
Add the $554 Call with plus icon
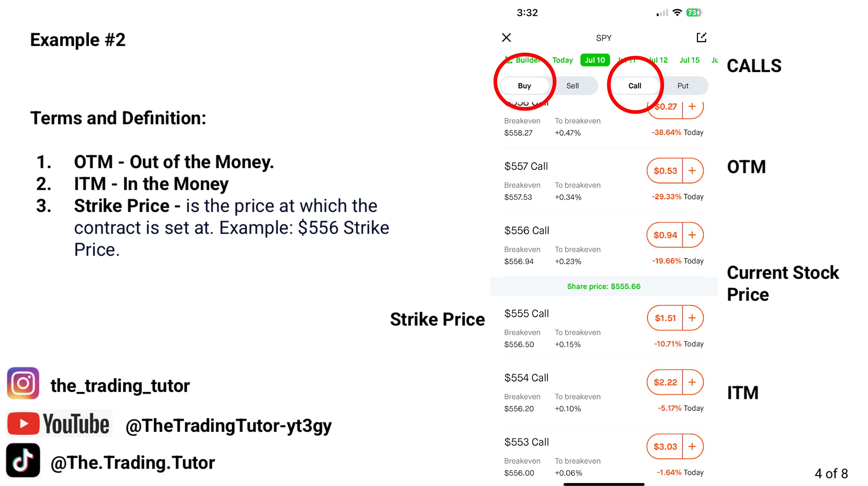[x=692, y=382]
